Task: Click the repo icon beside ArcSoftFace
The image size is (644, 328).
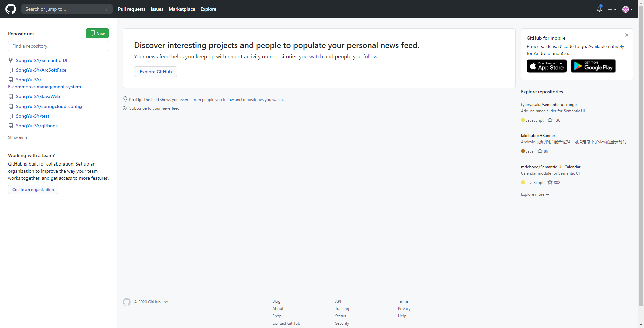Action: click(x=11, y=70)
